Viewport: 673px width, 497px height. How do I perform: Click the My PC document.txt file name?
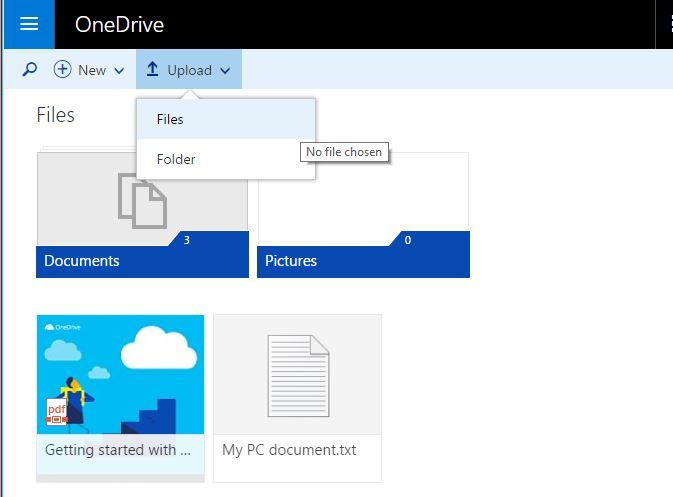[289, 450]
